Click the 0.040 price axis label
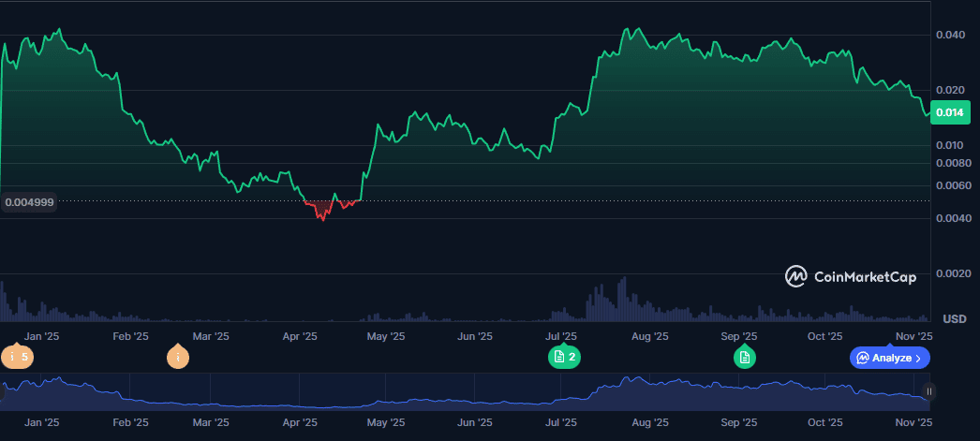Viewport: 980px width, 441px height. [x=950, y=36]
